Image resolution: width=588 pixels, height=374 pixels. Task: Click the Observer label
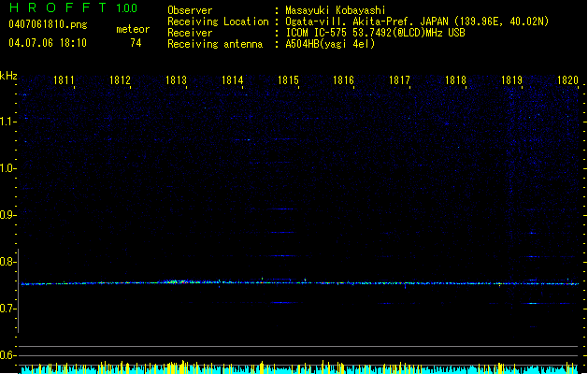click(x=190, y=10)
